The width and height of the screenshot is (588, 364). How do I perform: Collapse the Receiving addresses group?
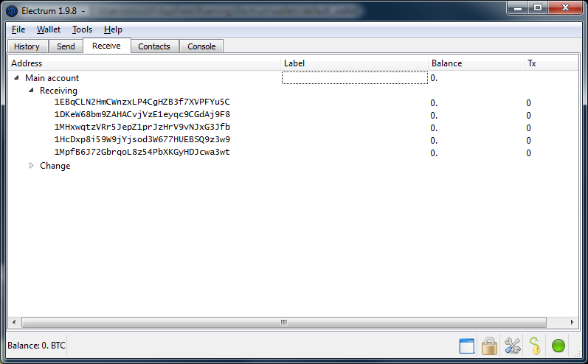pyautogui.click(x=32, y=90)
